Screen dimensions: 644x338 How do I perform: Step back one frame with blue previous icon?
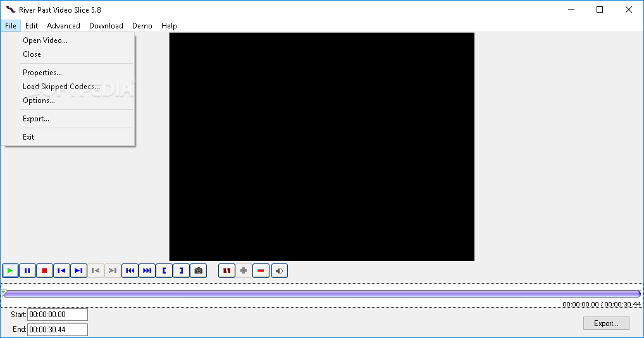click(x=61, y=271)
